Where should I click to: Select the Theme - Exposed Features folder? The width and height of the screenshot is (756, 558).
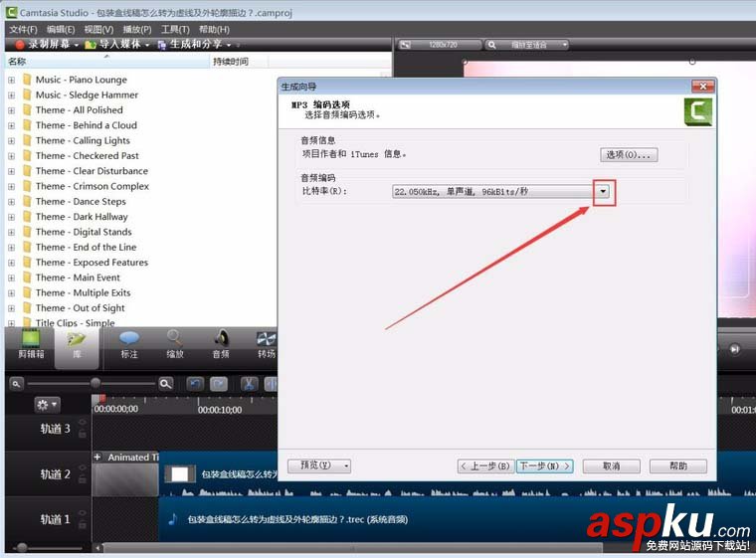92,263
